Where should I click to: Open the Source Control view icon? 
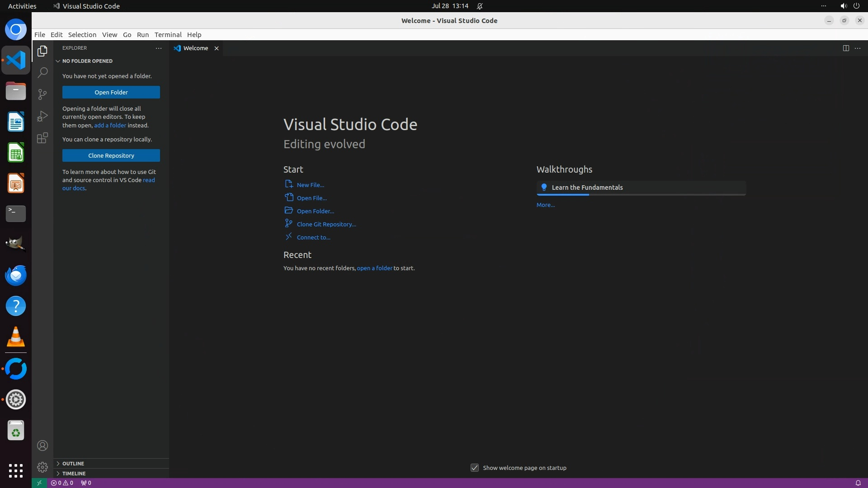pyautogui.click(x=42, y=94)
